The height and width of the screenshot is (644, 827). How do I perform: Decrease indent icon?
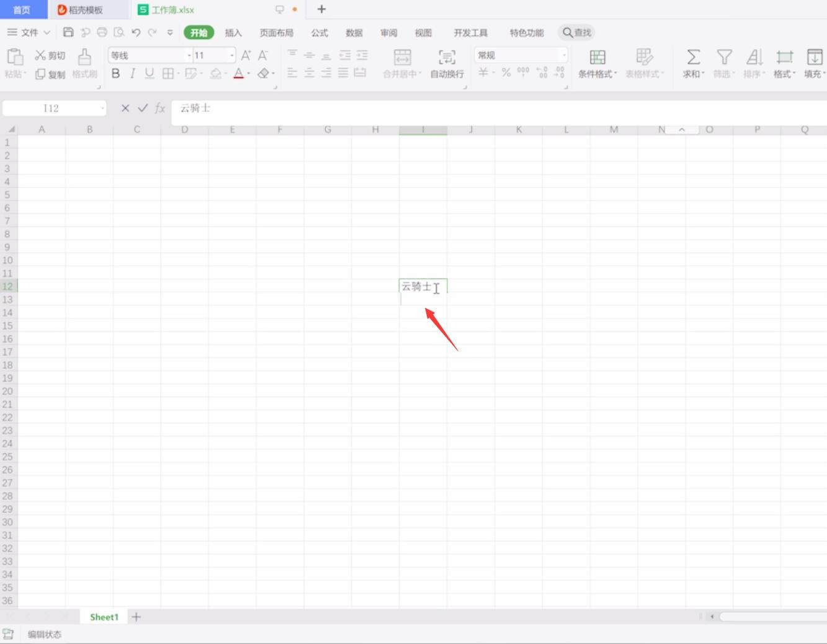[x=345, y=55]
